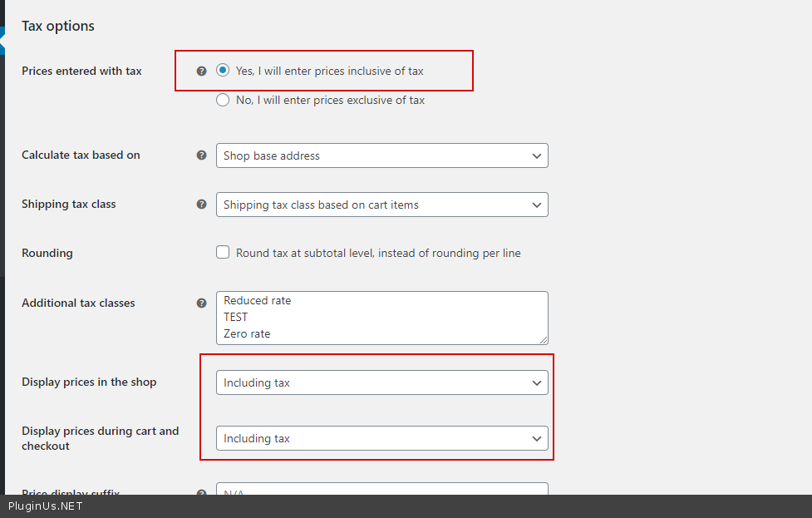Click the 'Display prices in the shop' label

click(x=89, y=382)
